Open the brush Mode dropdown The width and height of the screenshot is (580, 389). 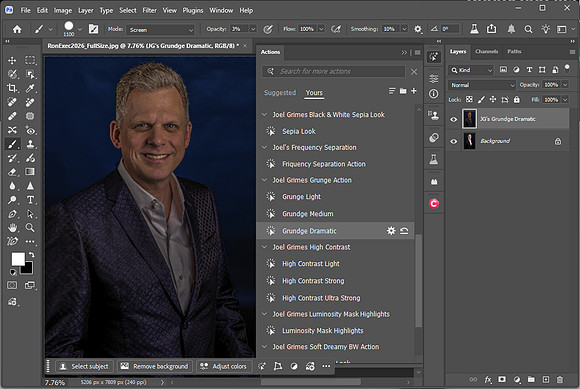(160, 30)
